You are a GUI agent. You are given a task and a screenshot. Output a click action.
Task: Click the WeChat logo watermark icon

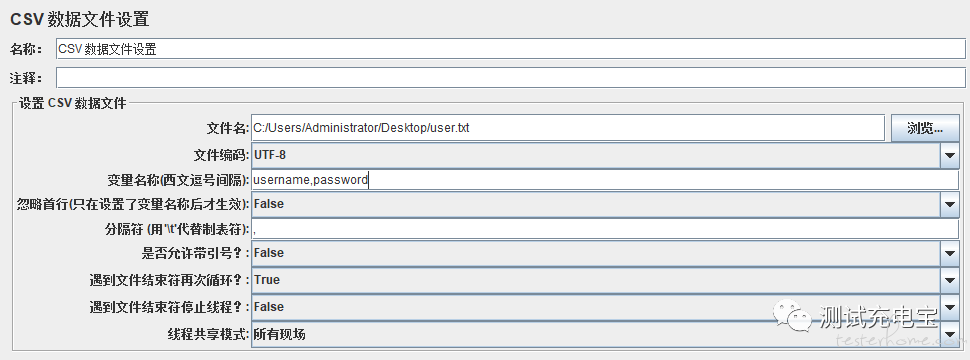click(792, 316)
